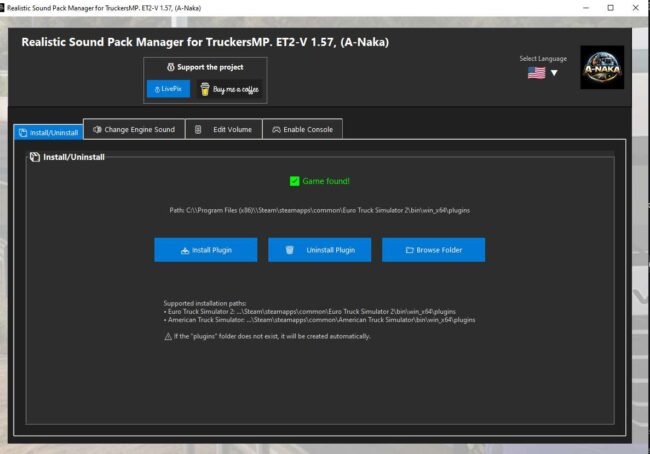Close the Sound Pack Manager window

[x=635, y=8]
